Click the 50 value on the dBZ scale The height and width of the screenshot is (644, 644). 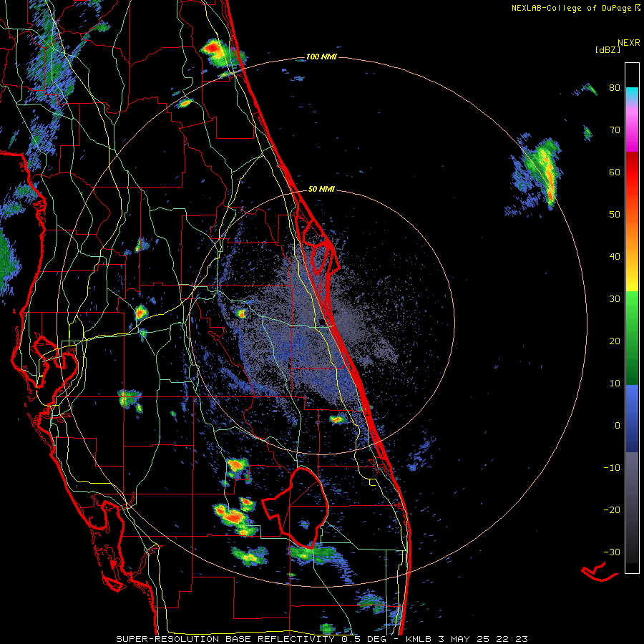tap(615, 215)
